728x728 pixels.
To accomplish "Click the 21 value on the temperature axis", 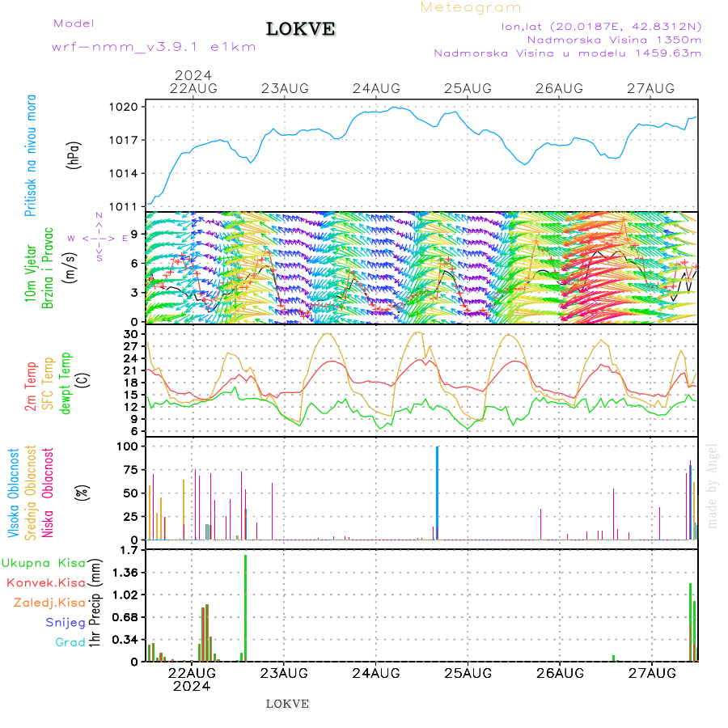I will pyautogui.click(x=131, y=370).
